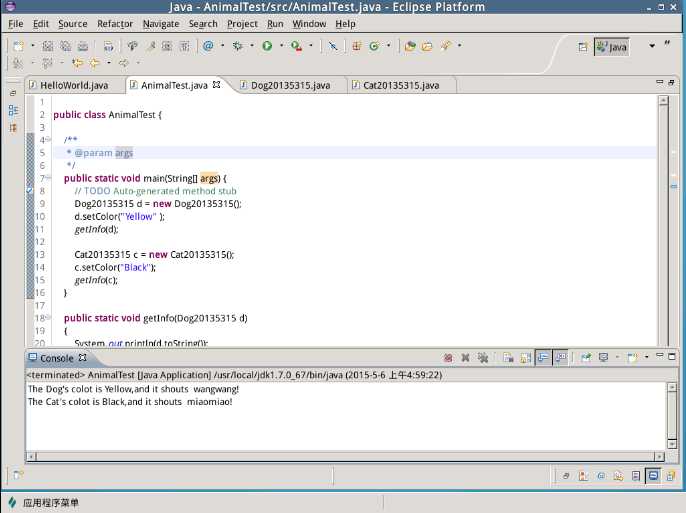Maximize the Console view
This screenshot has width=686, height=513.
(x=672, y=356)
